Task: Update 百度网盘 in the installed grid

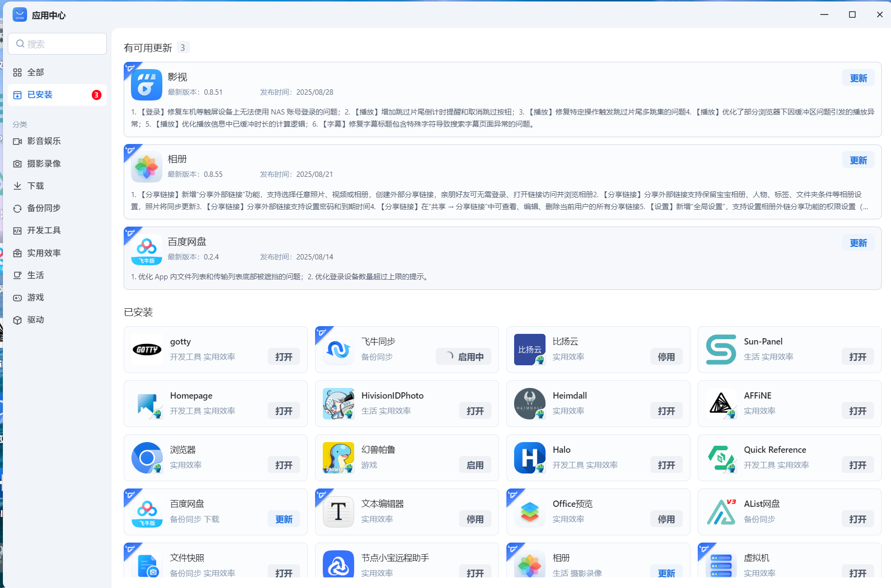Action: (284, 519)
